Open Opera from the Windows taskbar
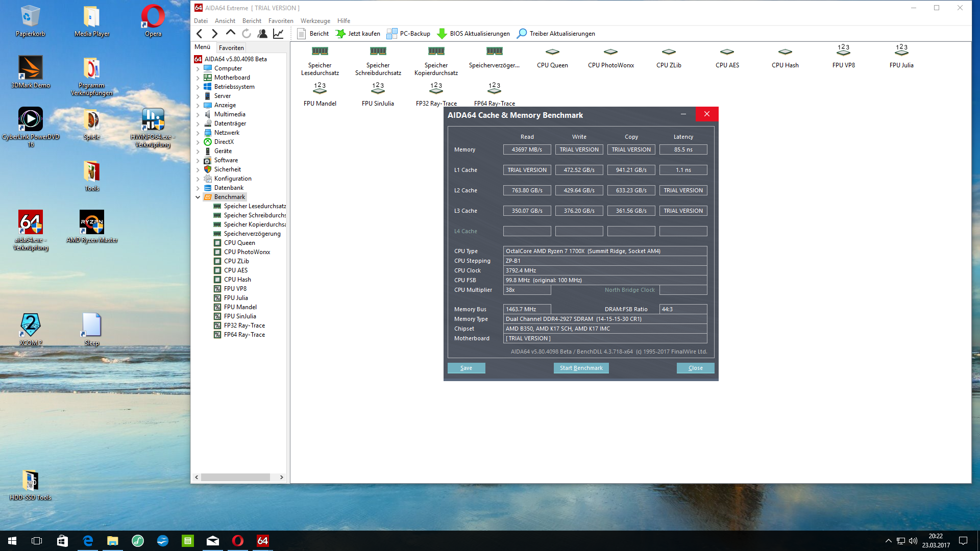This screenshot has height=551, width=980. [238, 541]
